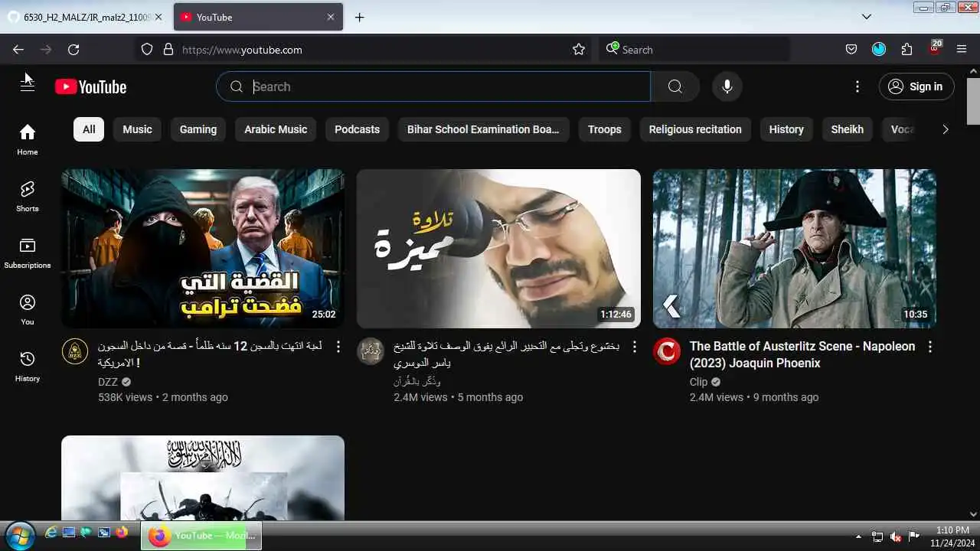Open a new browser tab

[359, 17]
